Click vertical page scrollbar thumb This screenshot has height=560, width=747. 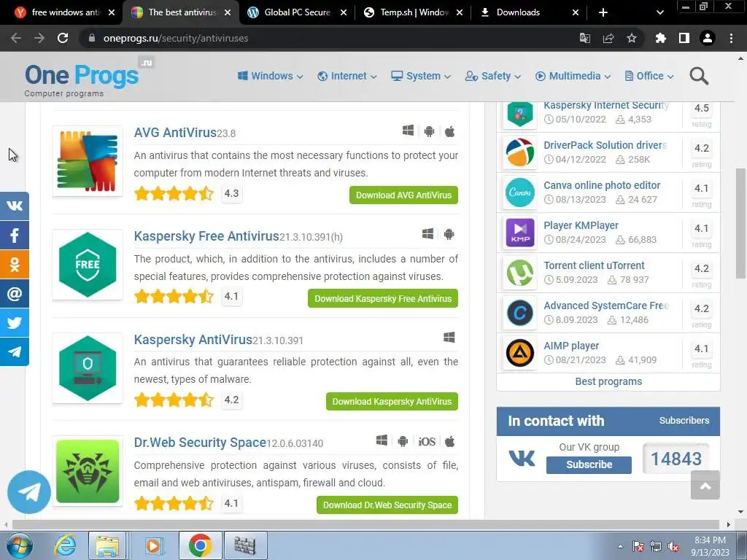[x=741, y=223]
